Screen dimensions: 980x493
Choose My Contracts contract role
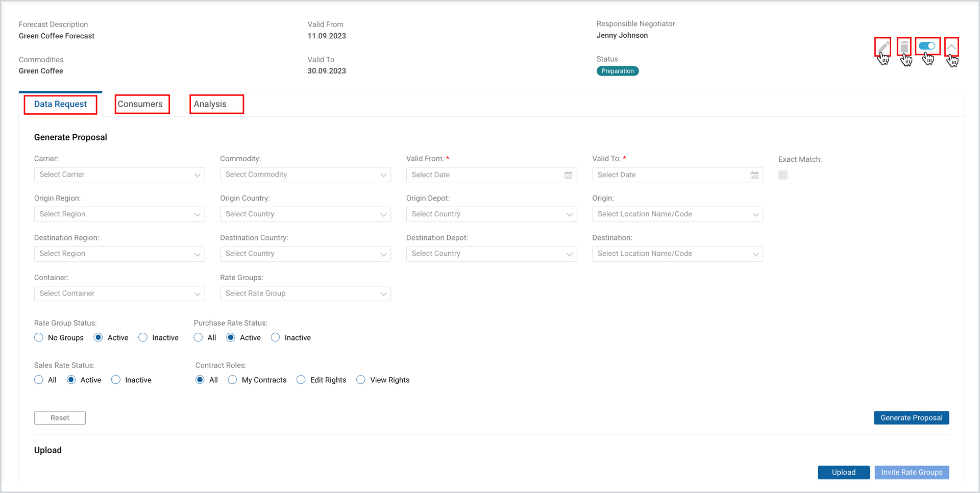(233, 380)
